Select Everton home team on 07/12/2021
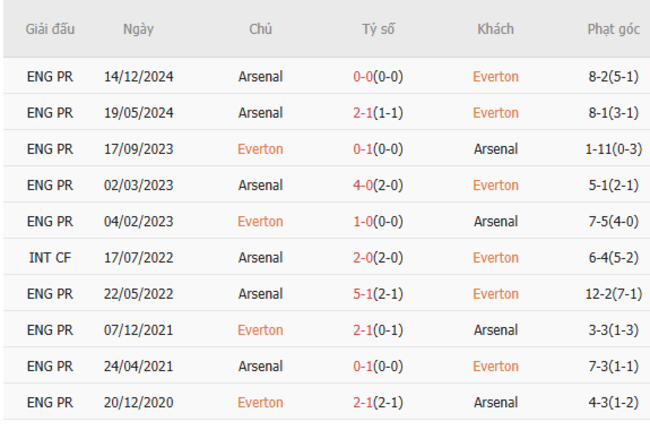Viewport: 650px width, 430px height. [x=260, y=330]
